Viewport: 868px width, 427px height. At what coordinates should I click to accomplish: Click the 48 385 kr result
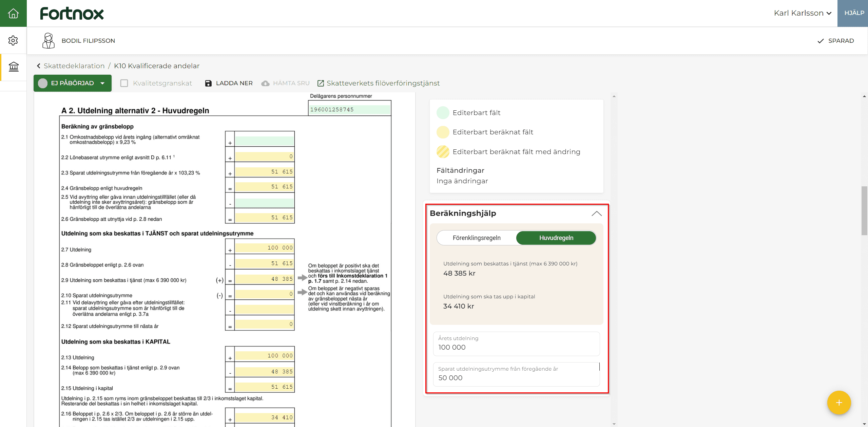coord(459,273)
